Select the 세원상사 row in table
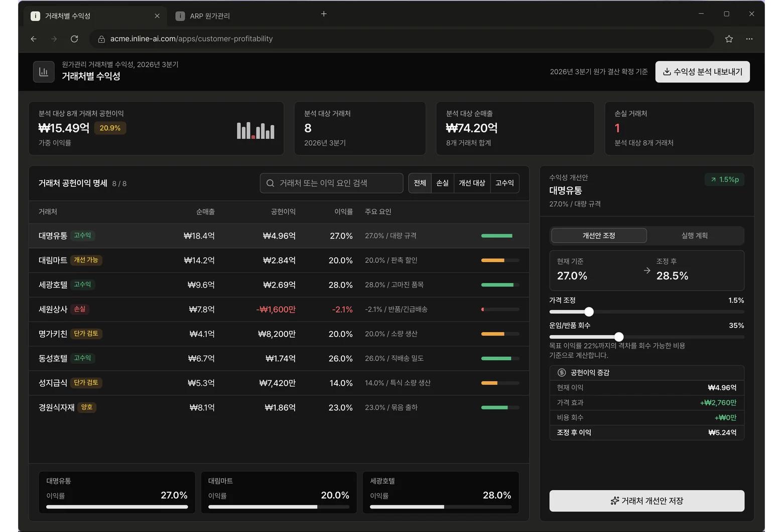The width and height of the screenshot is (783, 532). 279,309
